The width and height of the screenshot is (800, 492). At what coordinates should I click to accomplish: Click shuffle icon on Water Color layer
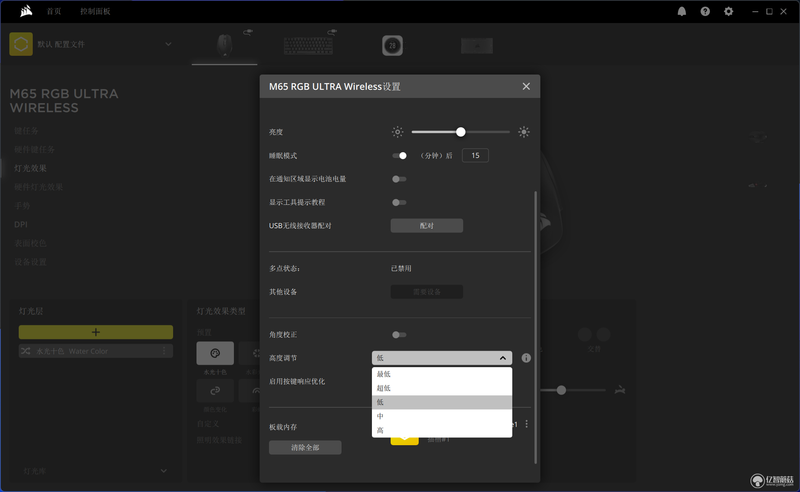[x=26, y=351]
